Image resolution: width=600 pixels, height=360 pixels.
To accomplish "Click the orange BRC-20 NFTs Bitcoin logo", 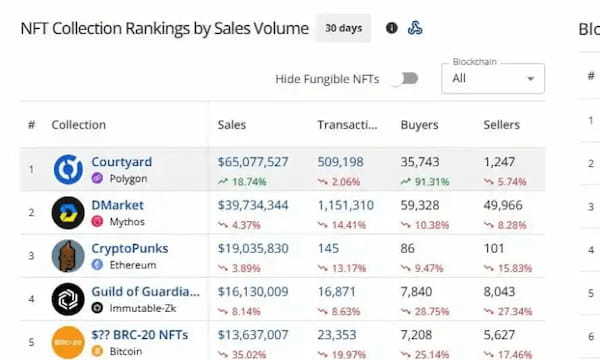I will pyautogui.click(x=68, y=342).
